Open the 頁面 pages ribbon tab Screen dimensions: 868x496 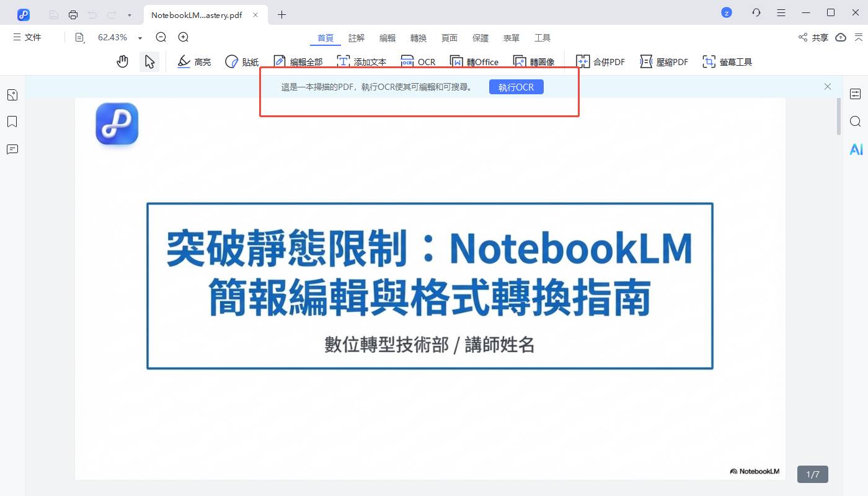tap(449, 38)
